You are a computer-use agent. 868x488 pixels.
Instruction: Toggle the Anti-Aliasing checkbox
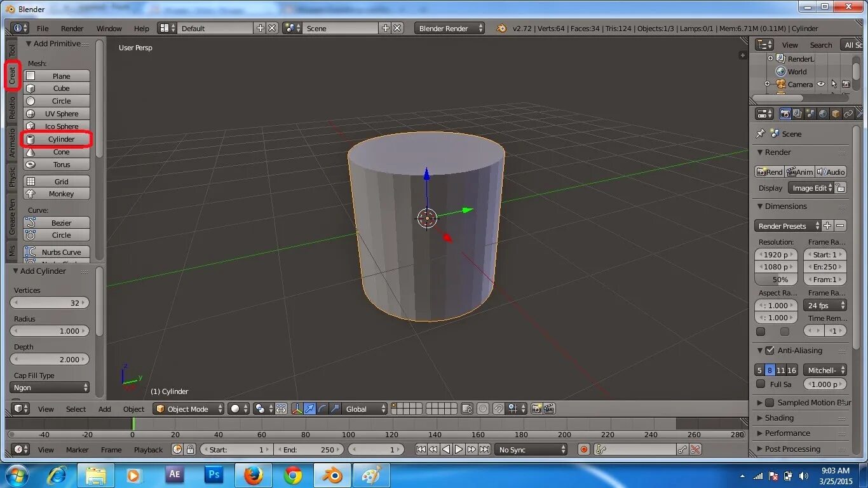770,350
